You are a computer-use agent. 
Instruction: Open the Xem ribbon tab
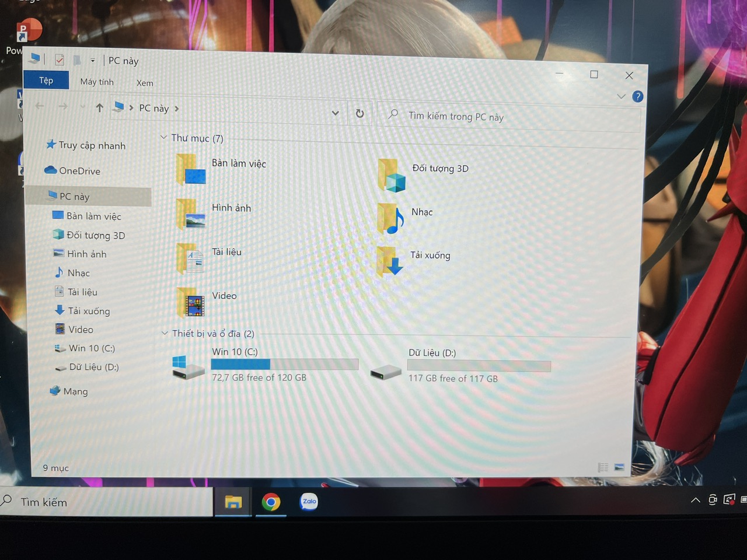point(145,83)
